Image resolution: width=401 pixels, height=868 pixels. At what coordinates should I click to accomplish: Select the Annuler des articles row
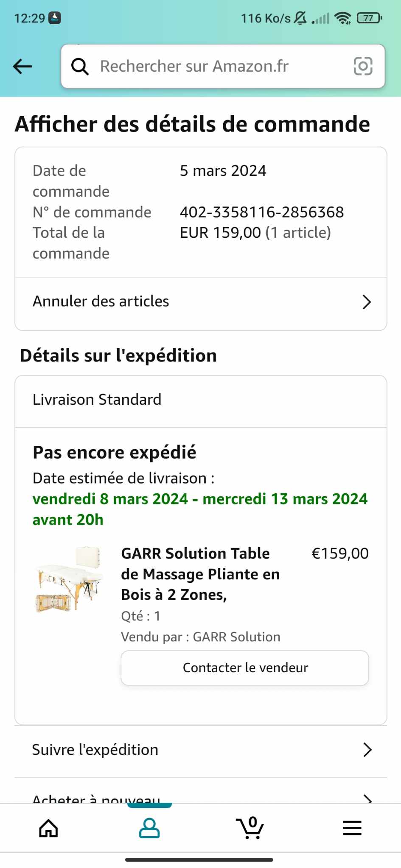201,302
